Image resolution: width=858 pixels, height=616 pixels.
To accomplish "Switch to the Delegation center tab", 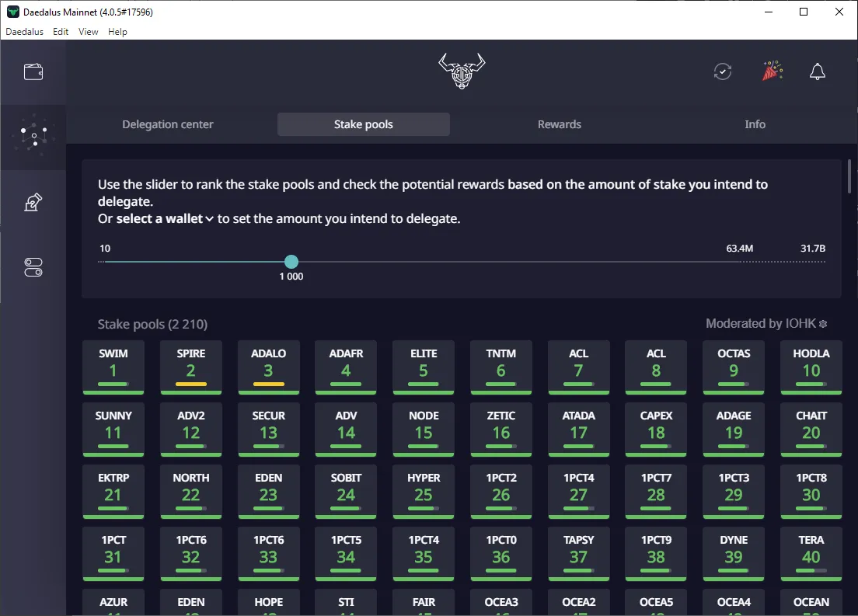I will 167,124.
